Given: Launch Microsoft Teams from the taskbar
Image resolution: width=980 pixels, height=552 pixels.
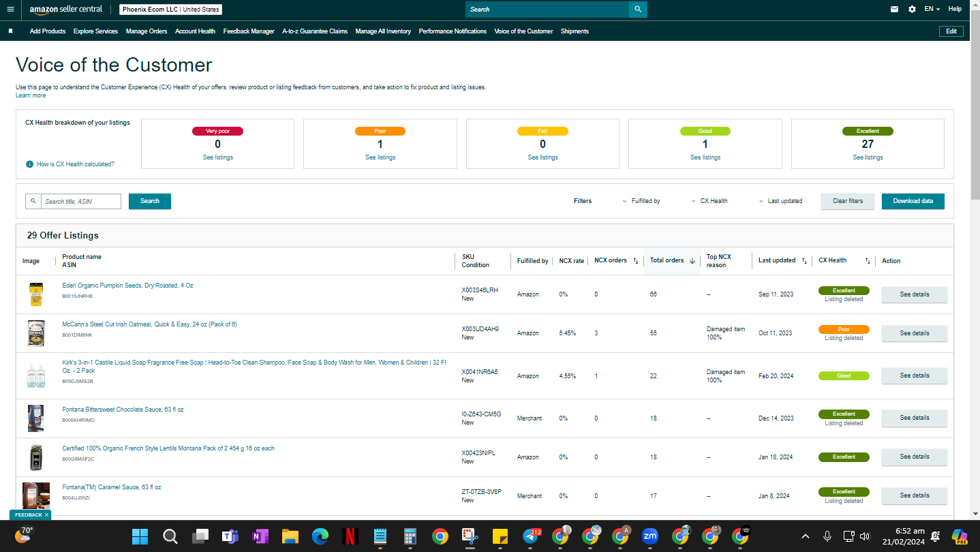Looking at the screenshot, I should [x=230, y=536].
